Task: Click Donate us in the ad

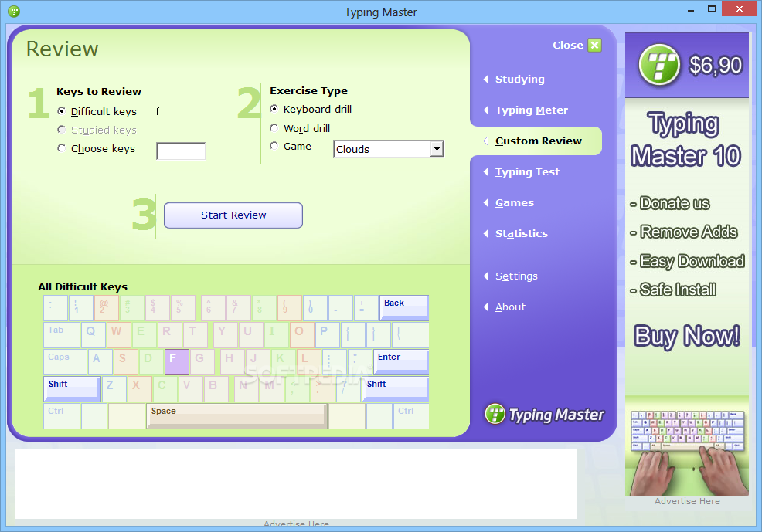Action: 675,203
